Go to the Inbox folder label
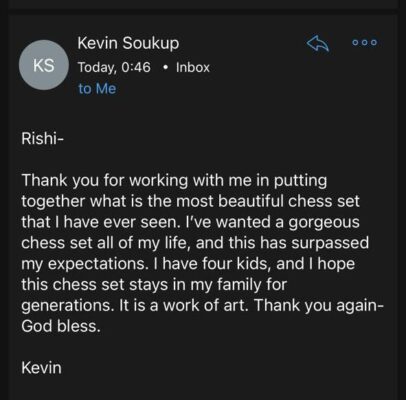The image size is (406, 400). coord(193,67)
